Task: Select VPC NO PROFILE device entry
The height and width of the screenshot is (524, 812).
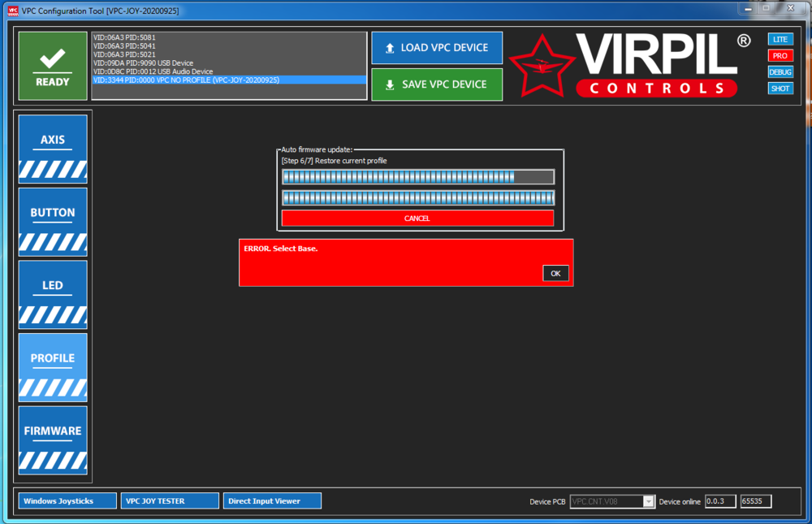Action: pos(229,80)
